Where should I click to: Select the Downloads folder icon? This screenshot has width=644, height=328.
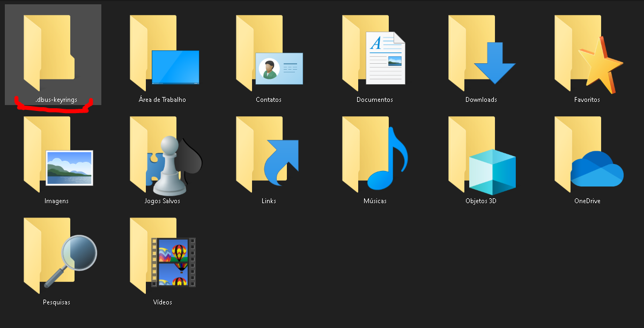[x=482, y=53]
